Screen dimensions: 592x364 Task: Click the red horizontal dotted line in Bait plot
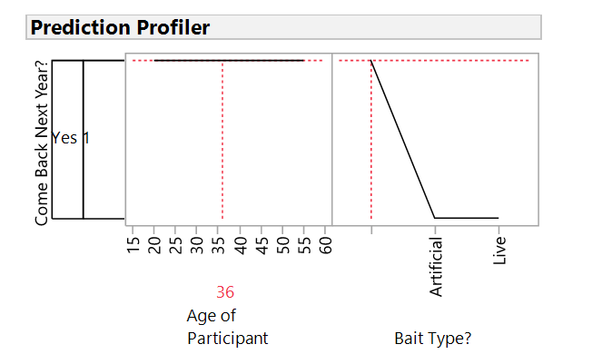coord(454,61)
